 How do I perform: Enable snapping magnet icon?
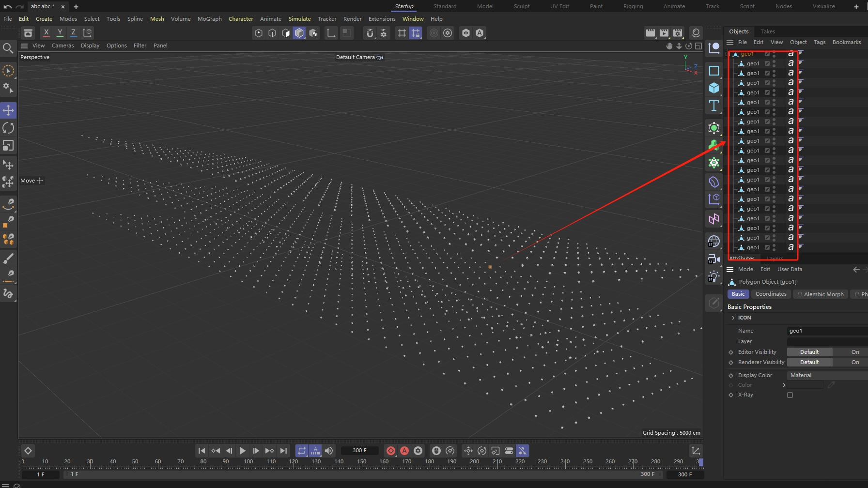point(370,32)
